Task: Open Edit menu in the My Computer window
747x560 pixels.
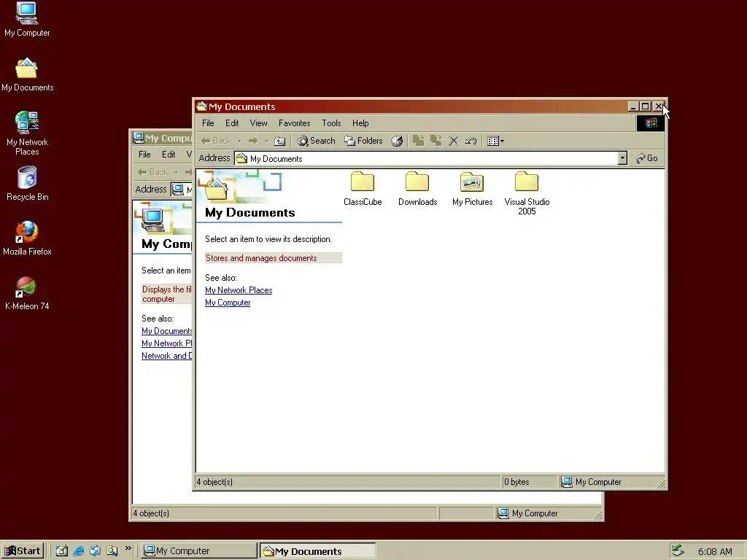Action: coord(169,155)
